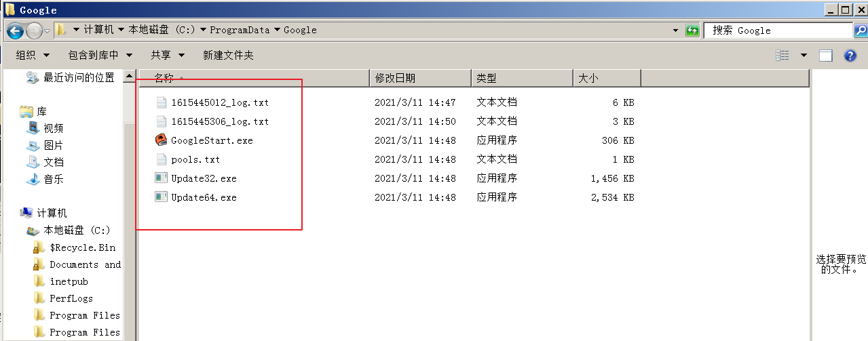Viewport: 868px width, 341px height.
Task: Click the search Google input field
Action: (x=777, y=31)
